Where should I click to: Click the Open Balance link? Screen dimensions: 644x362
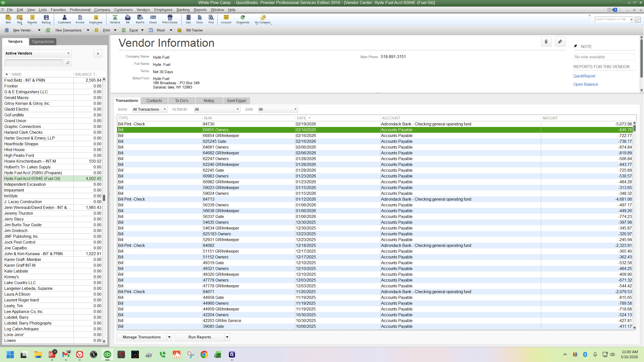[586, 84]
